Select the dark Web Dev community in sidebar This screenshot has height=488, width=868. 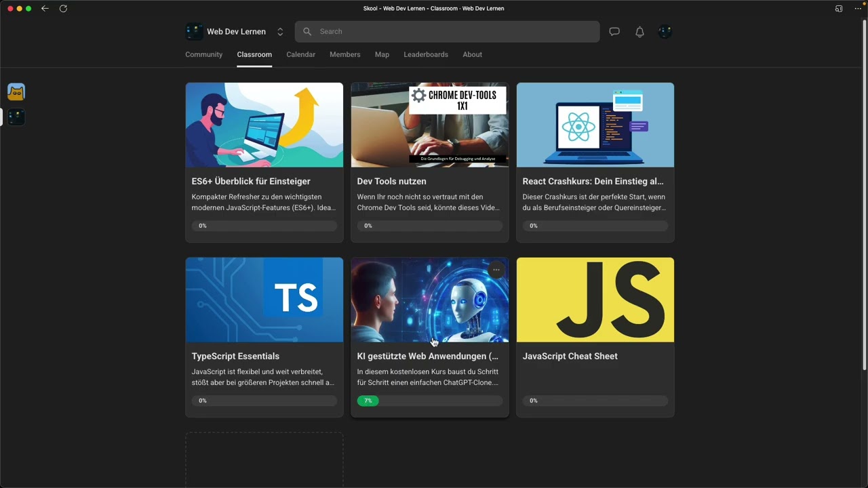16,117
